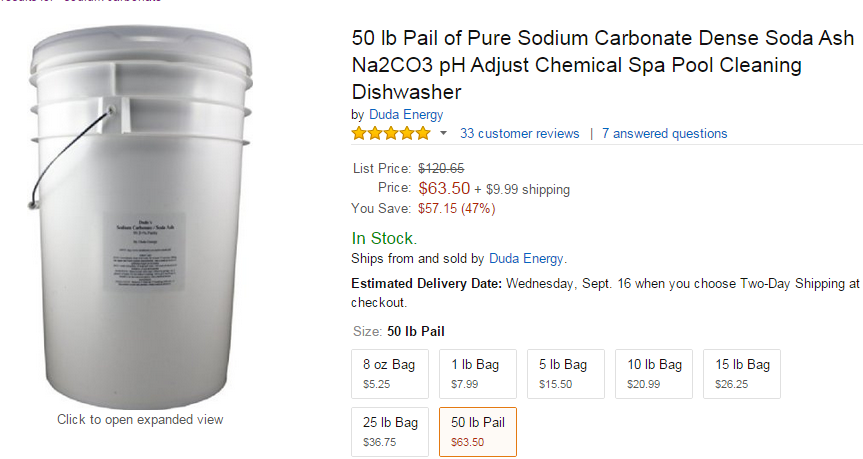Switch to the 25 lb Bag size

(391, 431)
